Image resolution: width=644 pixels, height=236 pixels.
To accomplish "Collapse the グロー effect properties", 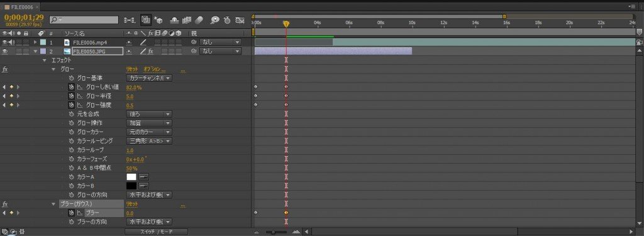I will coord(53,69).
